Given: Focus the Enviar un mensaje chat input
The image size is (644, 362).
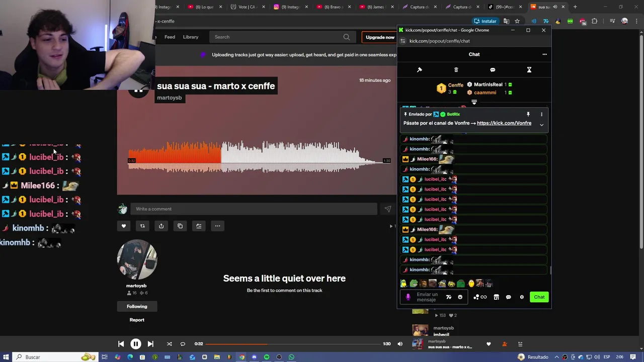Looking at the screenshot, I should (x=428, y=297).
